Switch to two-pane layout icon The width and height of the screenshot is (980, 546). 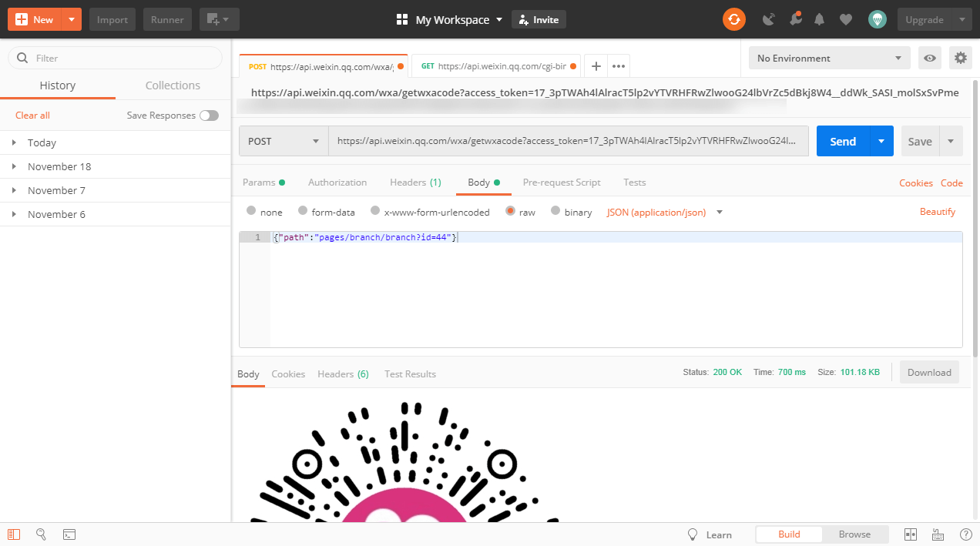(x=910, y=534)
